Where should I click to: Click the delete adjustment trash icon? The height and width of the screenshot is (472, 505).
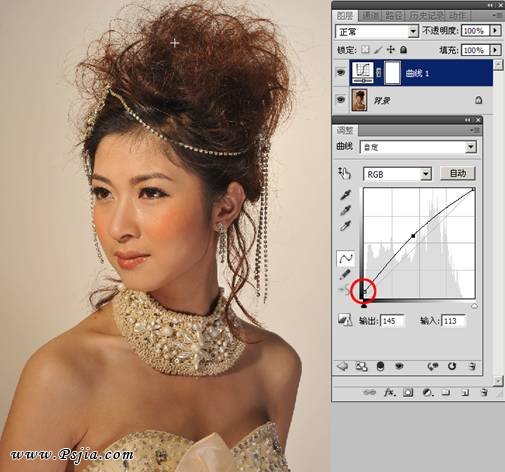(x=471, y=366)
